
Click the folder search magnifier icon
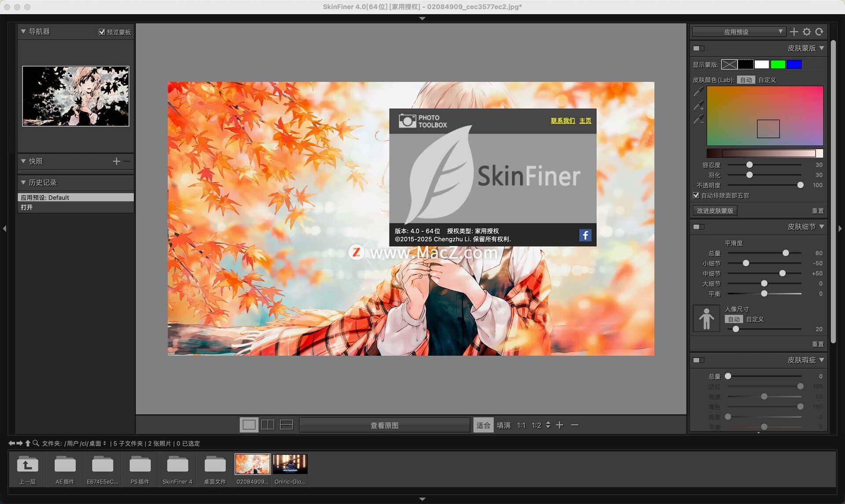[x=36, y=443]
